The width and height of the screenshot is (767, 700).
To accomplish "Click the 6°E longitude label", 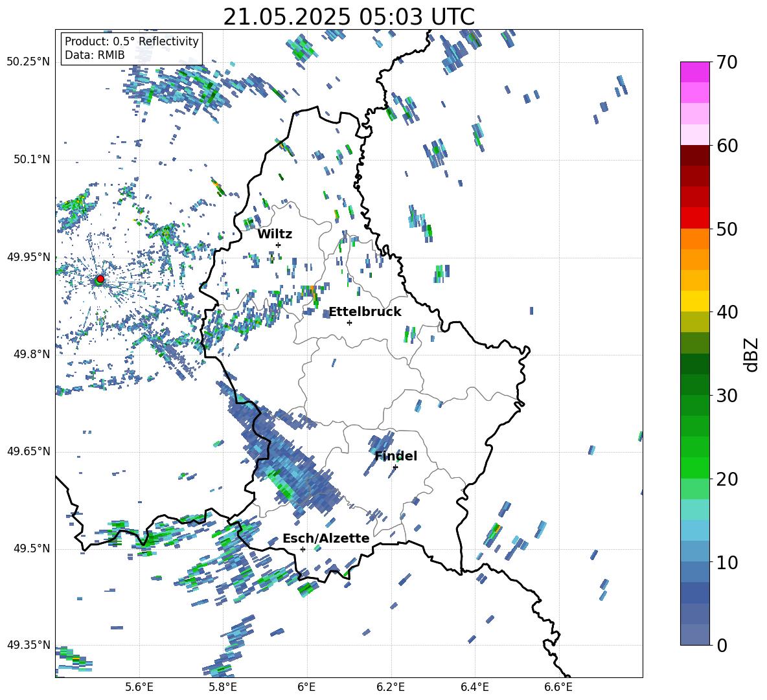I will [306, 687].
